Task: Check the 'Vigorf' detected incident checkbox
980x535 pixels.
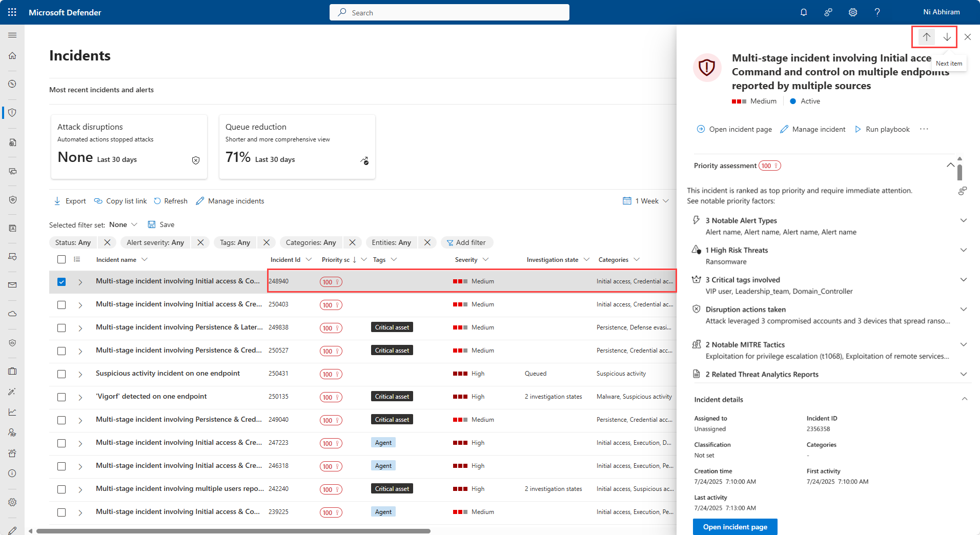Action: click(62, 397)
